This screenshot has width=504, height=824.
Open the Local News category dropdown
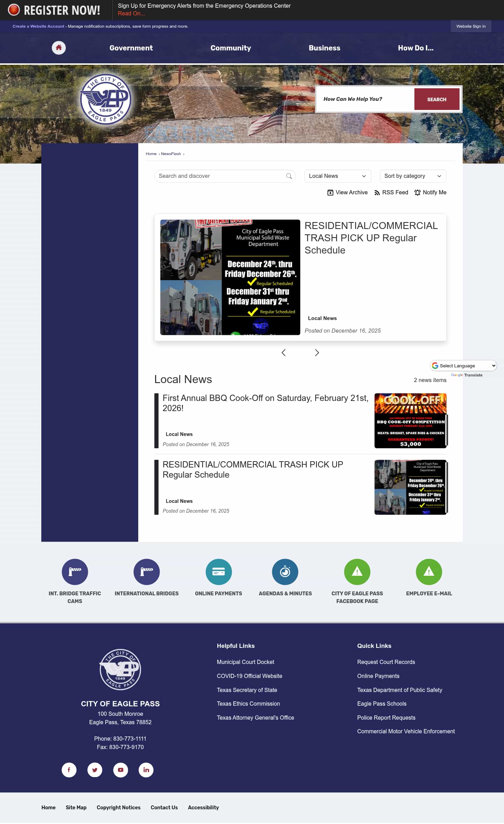point(337,176)
